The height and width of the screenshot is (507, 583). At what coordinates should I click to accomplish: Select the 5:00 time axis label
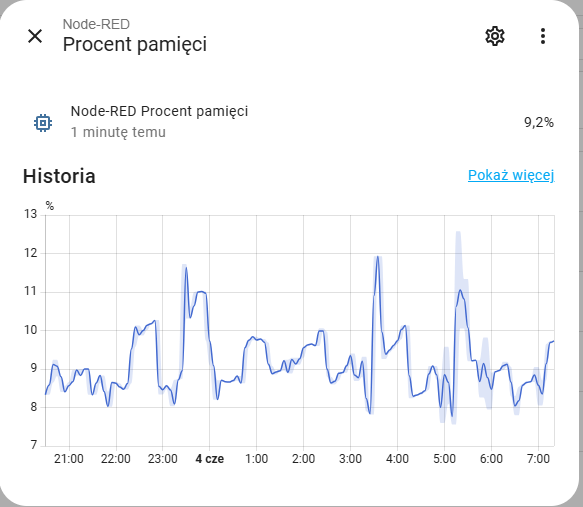[444, 459]
